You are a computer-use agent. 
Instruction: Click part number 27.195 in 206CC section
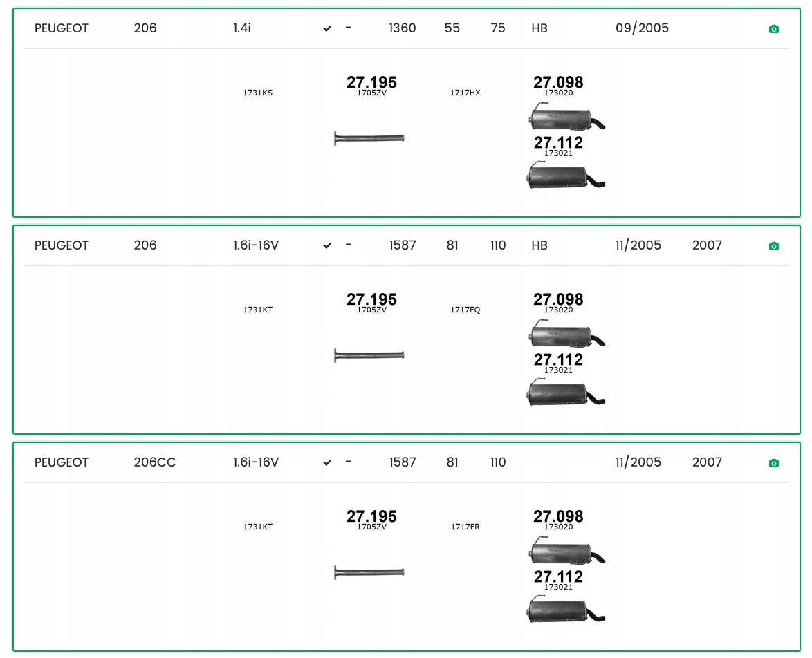(x=371, y=516)
